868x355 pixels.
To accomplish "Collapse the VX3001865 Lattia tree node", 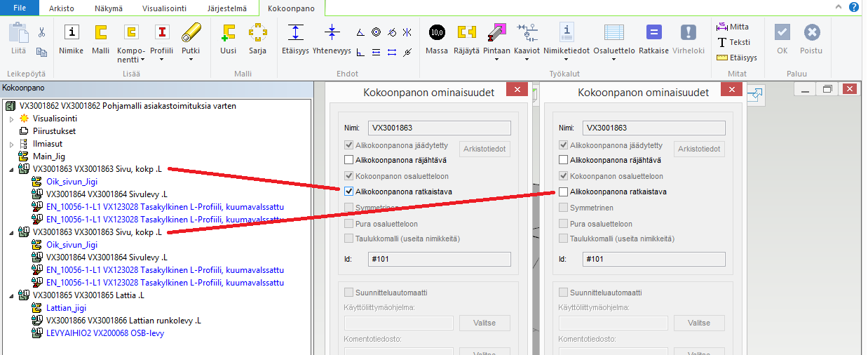I will coord(12,295).
